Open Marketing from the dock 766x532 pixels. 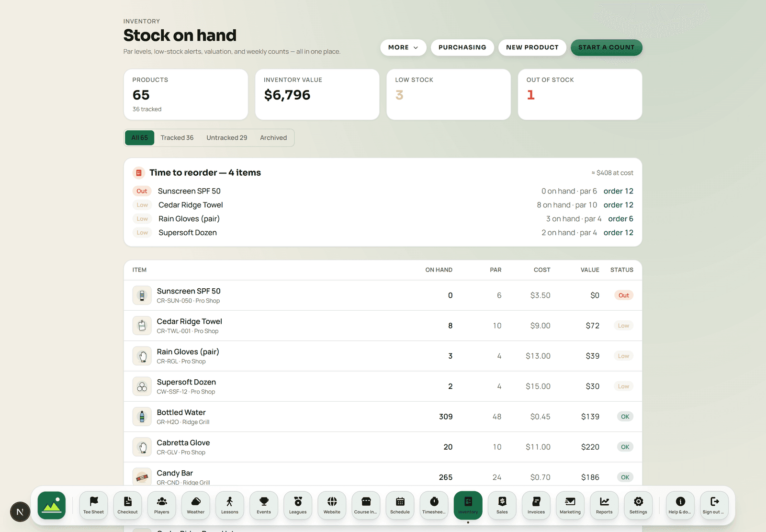[570, 505]
